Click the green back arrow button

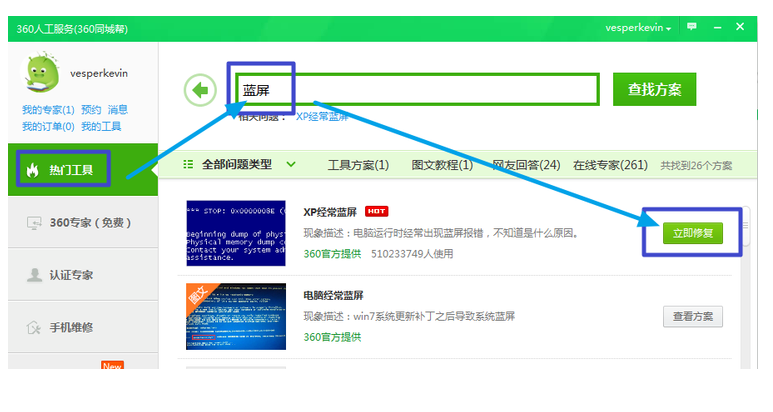tap(201, 90)
